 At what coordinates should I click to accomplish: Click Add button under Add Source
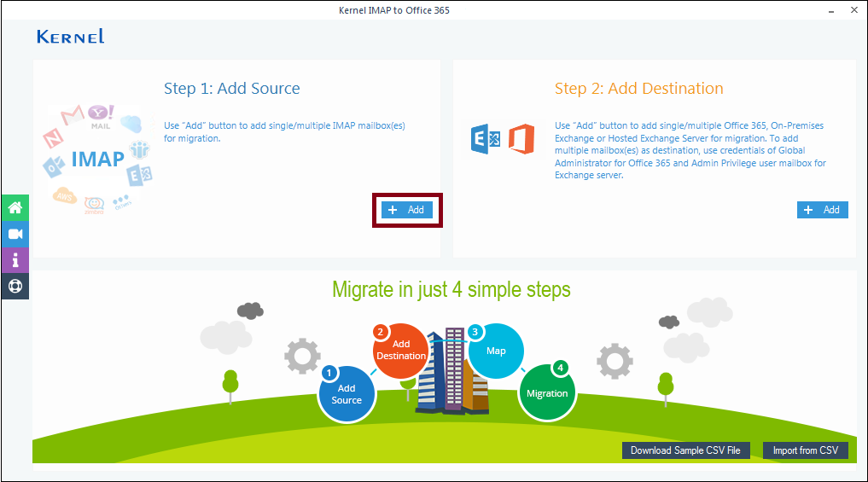click(407, 210)
